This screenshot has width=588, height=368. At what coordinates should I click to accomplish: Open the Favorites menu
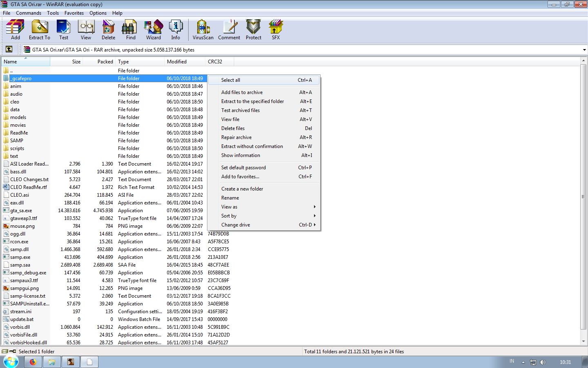[x=74, y=13]
